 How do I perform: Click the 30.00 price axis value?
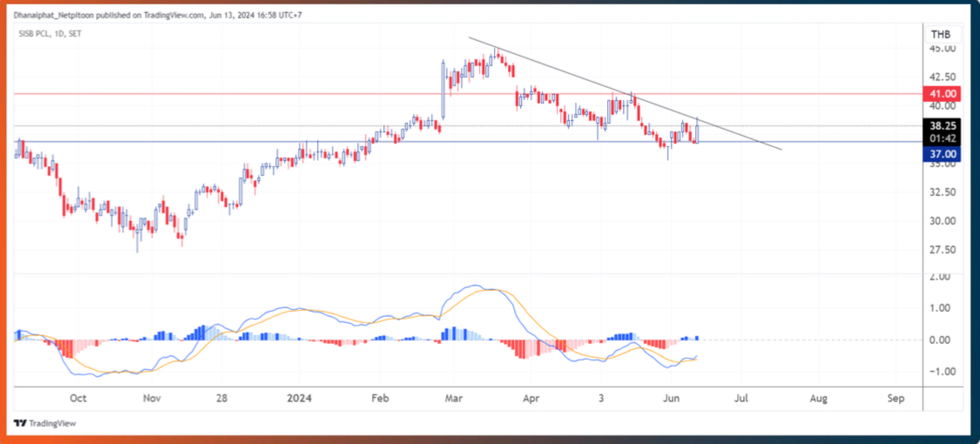click(x=943, y=221)
